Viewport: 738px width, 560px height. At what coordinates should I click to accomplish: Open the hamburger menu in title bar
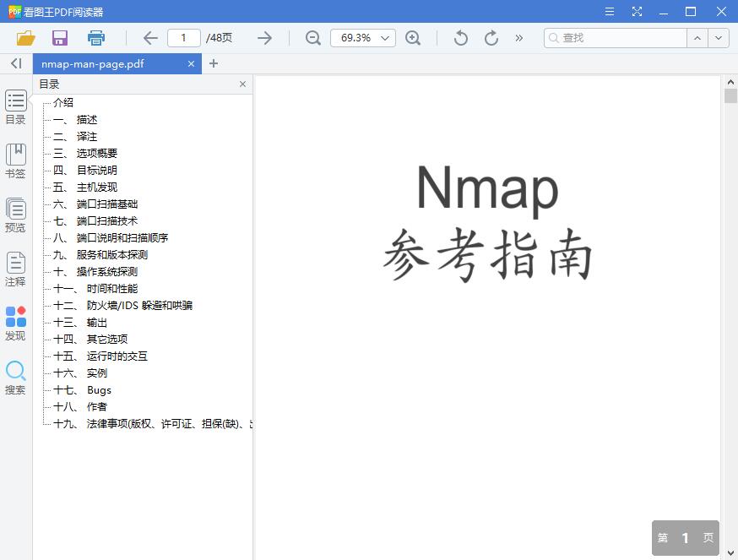609,11
